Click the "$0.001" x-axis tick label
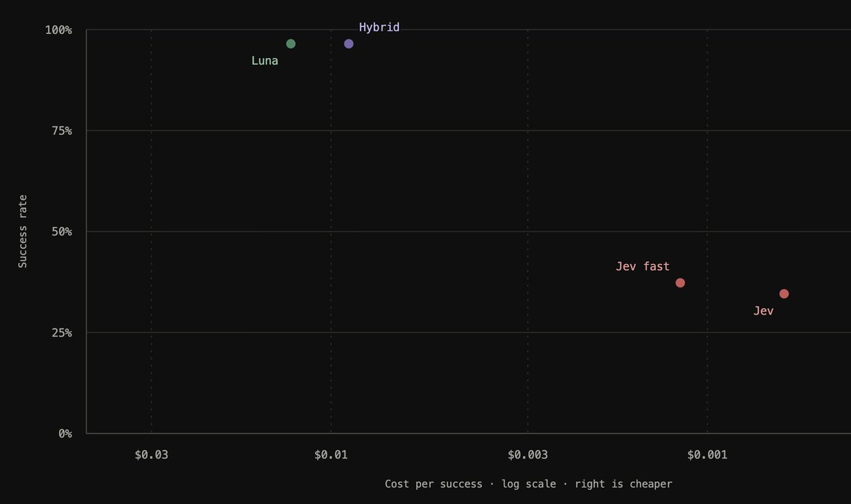This screenshot has height=504, width=851. click(707, 454)
